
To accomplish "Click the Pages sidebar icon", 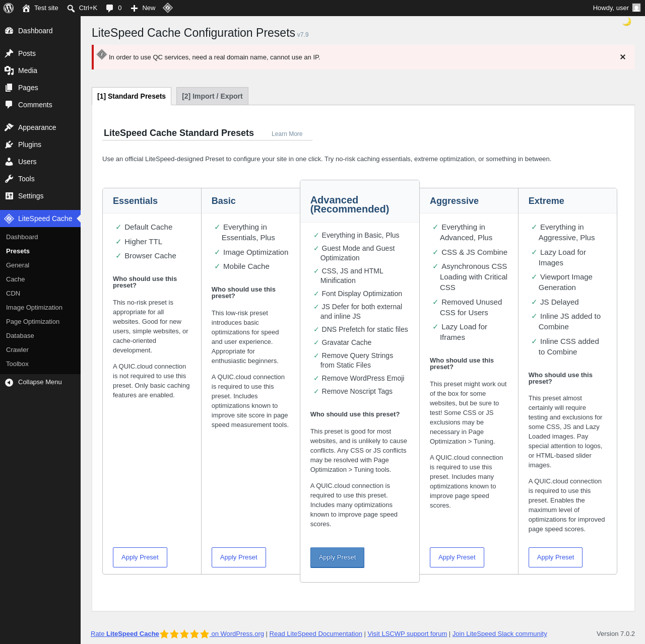I will tap(9, 88).
